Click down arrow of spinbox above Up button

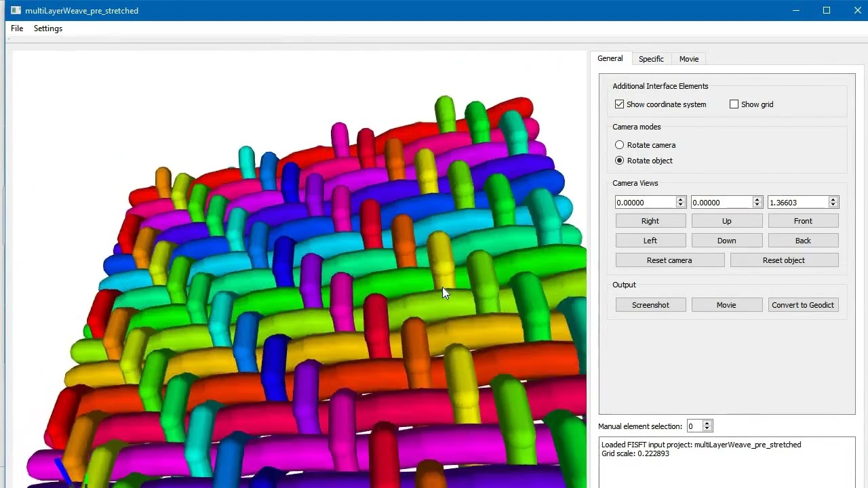click(757, 205)
